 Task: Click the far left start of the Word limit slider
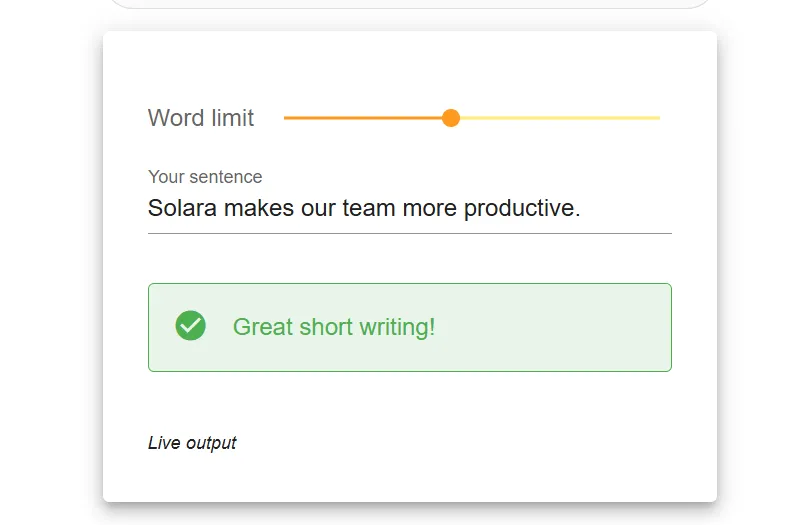(x=287, y=118)
